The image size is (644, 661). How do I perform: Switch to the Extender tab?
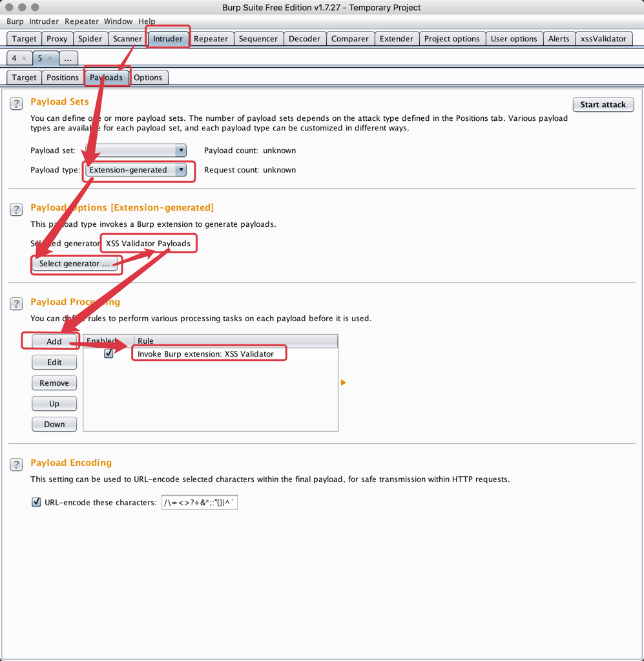[396, 39]
